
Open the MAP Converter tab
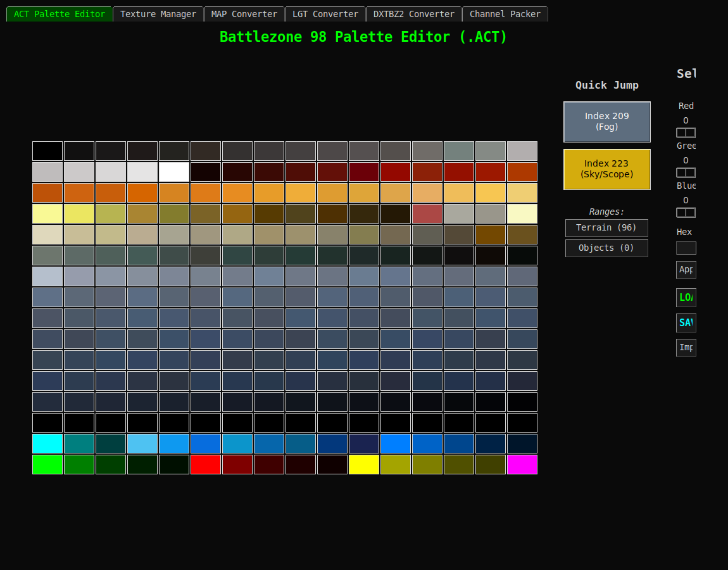(244, 14)
